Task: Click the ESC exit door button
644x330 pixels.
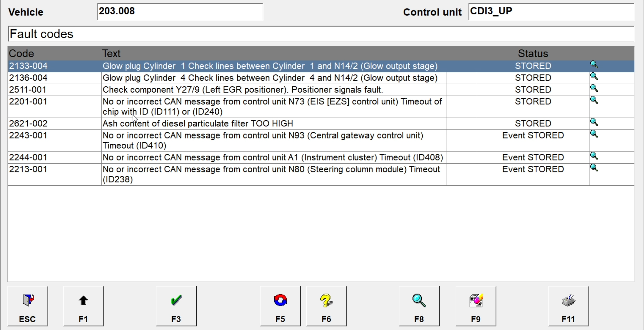Action: pyautogui.click(x=27, y=306)
